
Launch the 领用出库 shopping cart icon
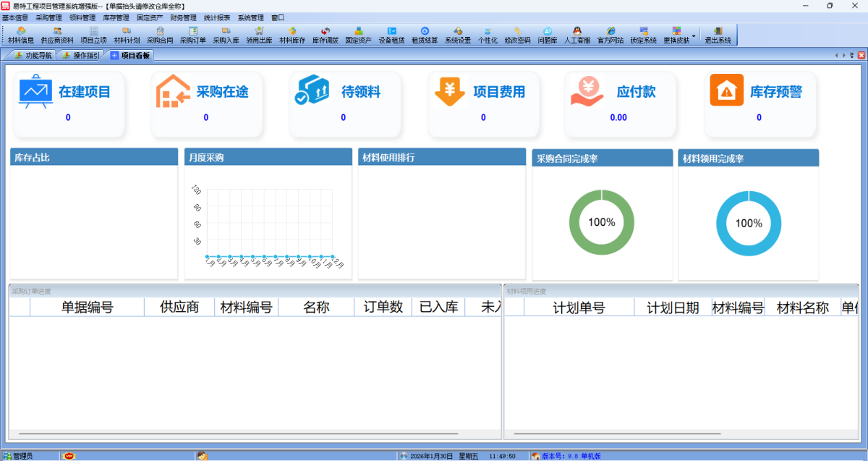pyautogui.click(x=259, y=35)
